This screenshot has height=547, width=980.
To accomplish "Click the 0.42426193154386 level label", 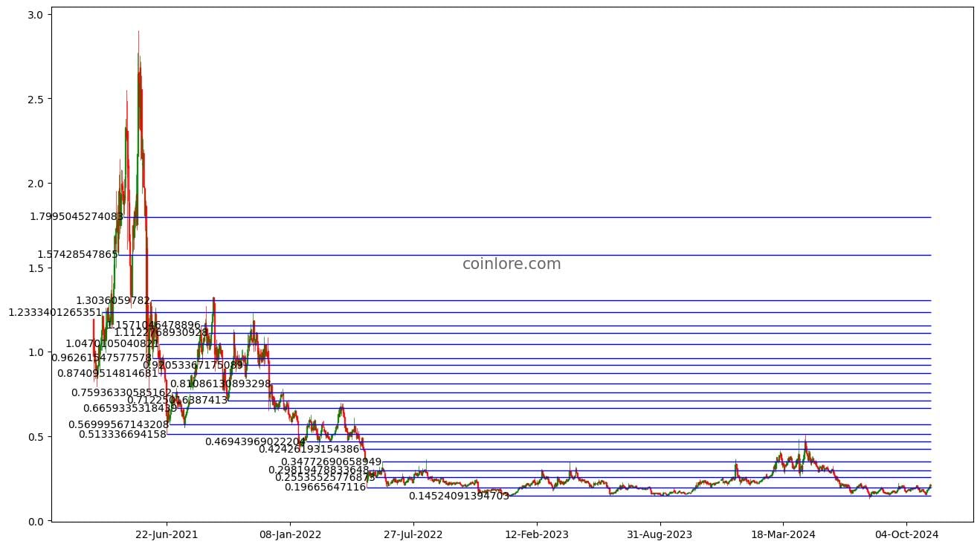I will [309, 449].
